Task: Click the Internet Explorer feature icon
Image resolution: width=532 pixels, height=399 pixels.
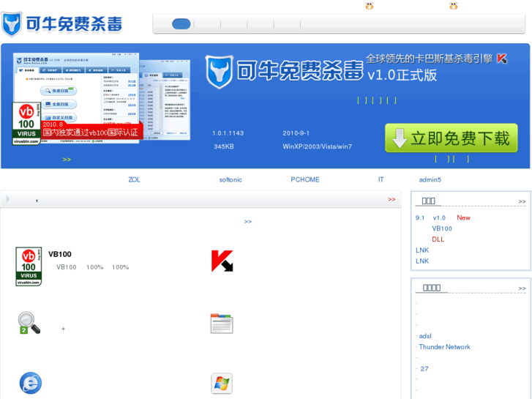Action: click(x=30, y=383)
